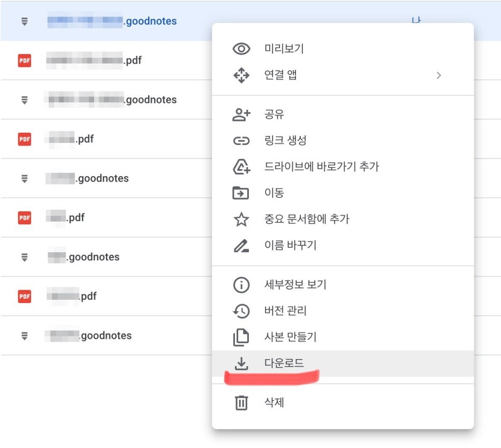The image size is (501, 448).
Task: Select the second .goodnotes file name
Action: tap(111, 100)
